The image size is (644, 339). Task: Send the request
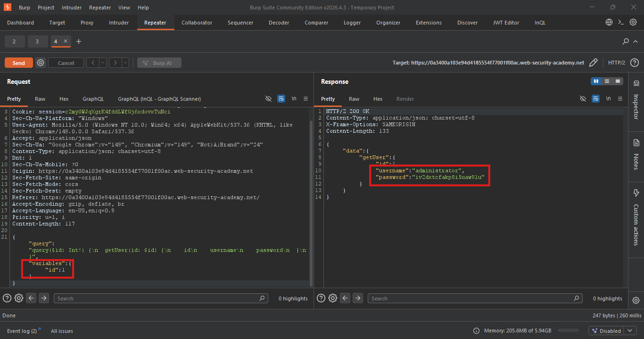pos(19,63)
